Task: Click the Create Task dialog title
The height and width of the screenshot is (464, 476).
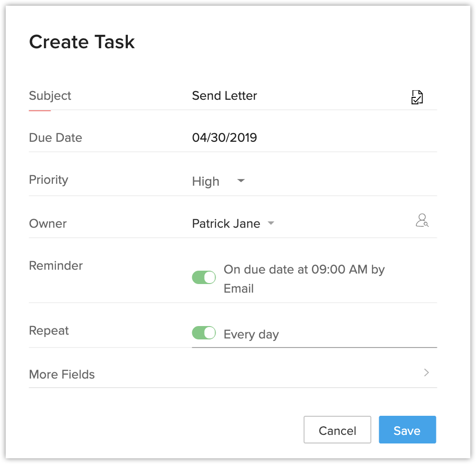Action: click(82, 42)
